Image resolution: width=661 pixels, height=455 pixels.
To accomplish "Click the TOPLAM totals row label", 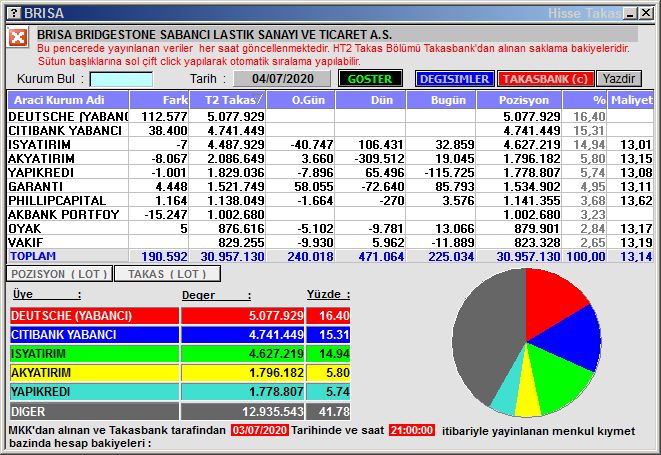I will tap(33, 256).
